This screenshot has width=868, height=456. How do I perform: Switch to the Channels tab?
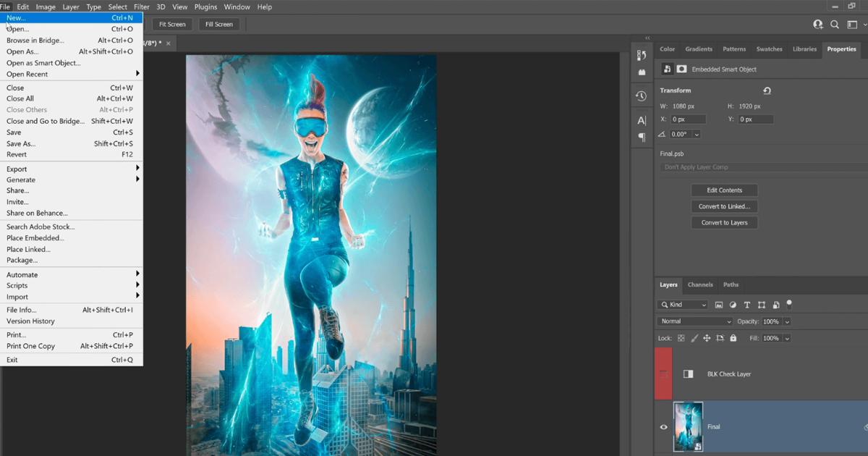pyautogui.click(x=699, y=284)
